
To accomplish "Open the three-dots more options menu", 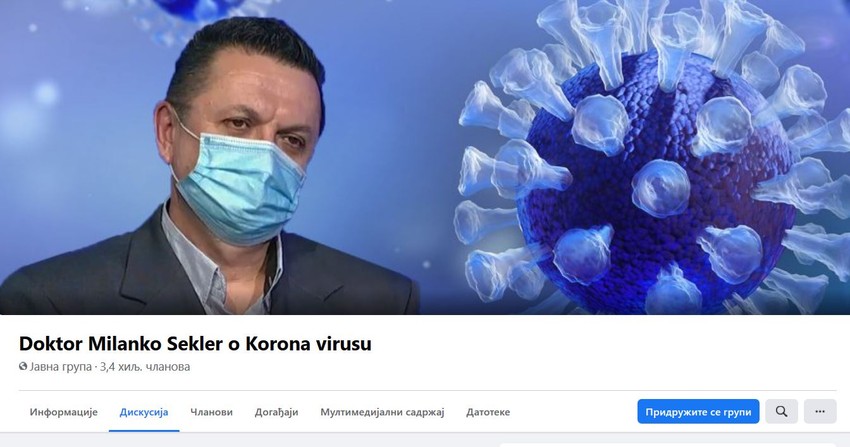I will [820, 411].
